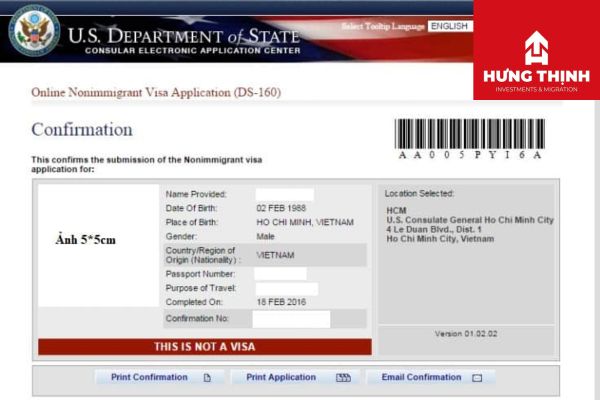
Task: Click the Version 01.02.02 text
Action: 466,334
